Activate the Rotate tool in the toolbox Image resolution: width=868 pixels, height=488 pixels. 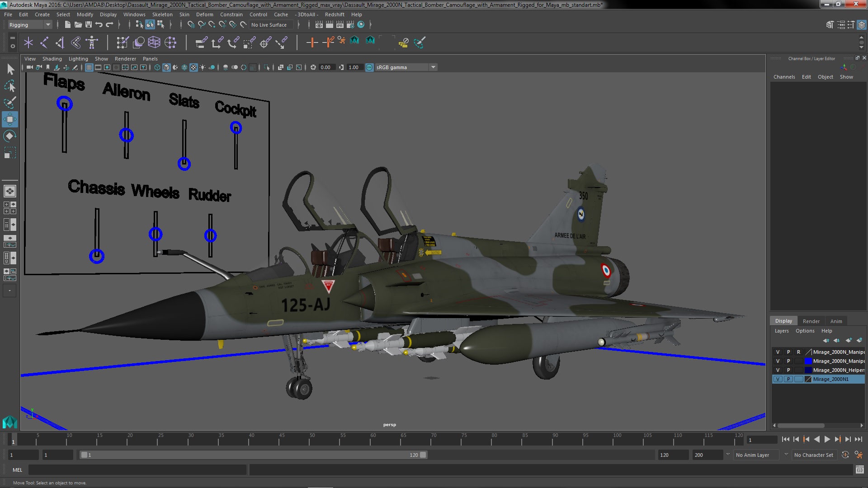click(10, 136)
